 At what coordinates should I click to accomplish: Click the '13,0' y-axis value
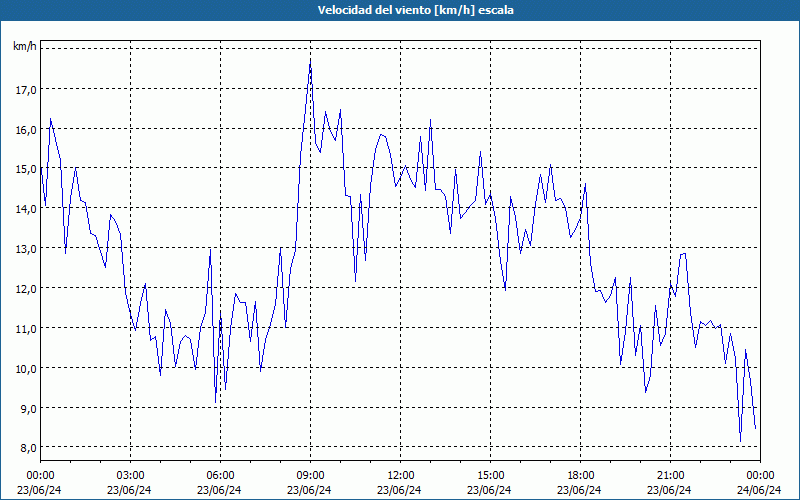(26, 249)
